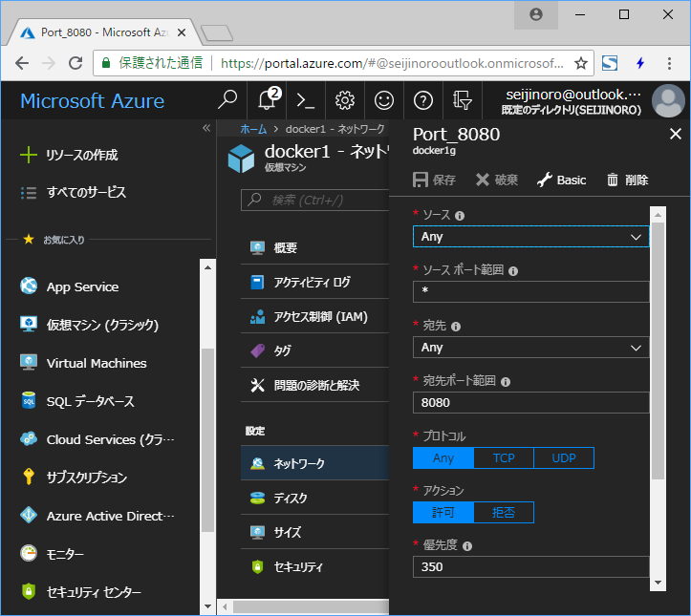The height and width of the screenshot is (616, 691).
Task: Bookmark page with the star icon
Action: 581,63
